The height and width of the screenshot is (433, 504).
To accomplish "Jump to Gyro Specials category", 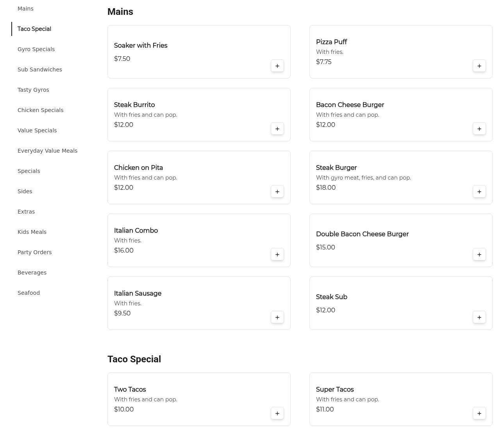I will (x=36, y=49).
